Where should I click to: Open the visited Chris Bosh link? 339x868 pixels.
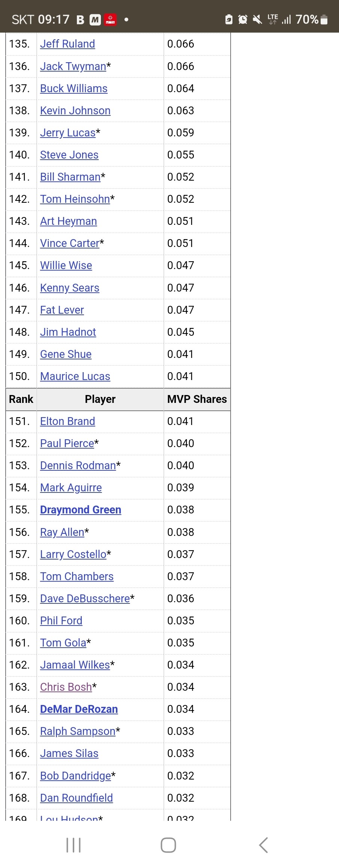click(x=66, y=687)
